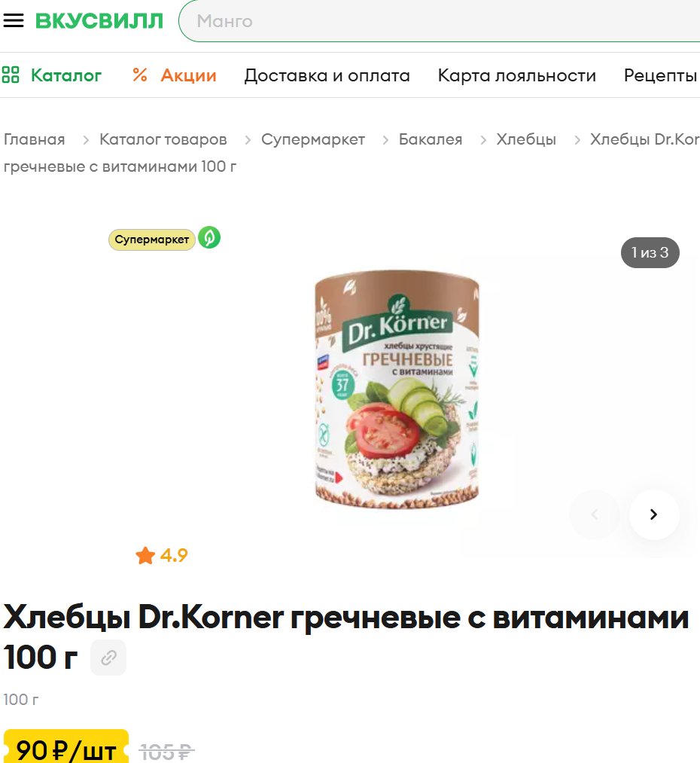The width and height of the screenshot is (700, 763).
Task: Open the Каталог menu
Action: tap(51, 75)
